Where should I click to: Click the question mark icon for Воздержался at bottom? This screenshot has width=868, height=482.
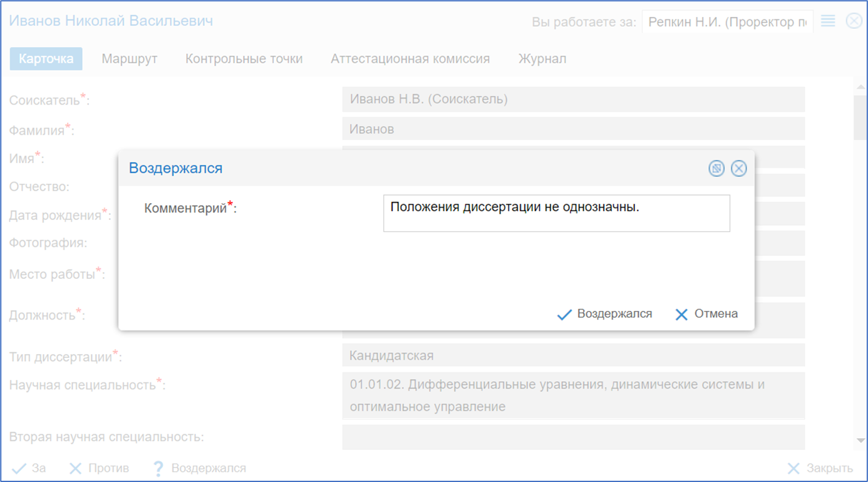coord(158,469)
